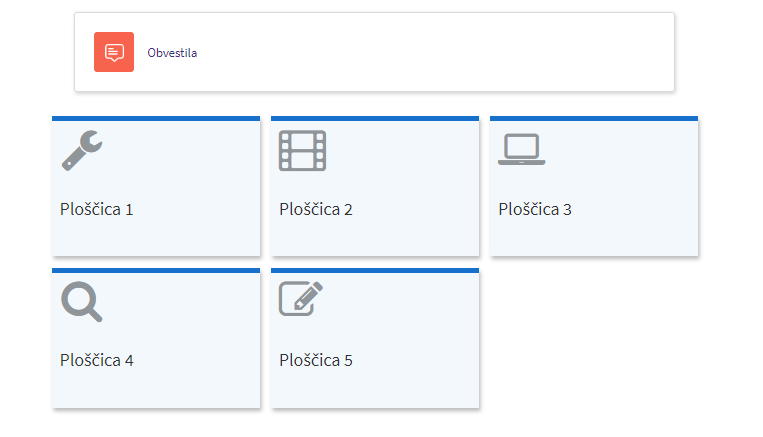This screenshot has width=763, height=437.
Task: Select the wrench icon on Ploščica 1
Action: point(82,150)
